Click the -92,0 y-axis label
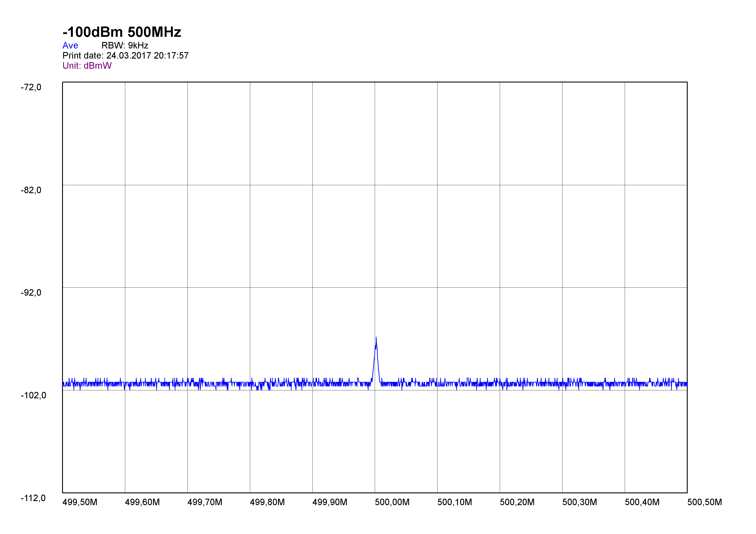The width and height of the screenshot is (756, 534). 31,293
